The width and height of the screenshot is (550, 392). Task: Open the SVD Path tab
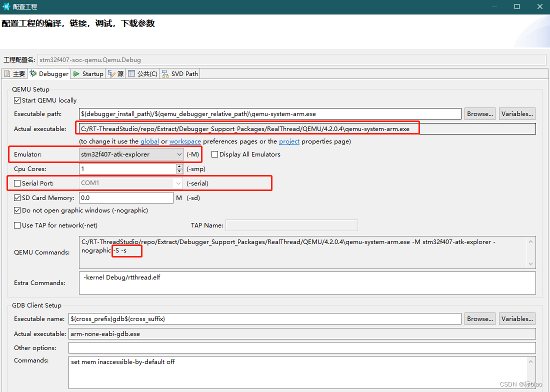point(179,73)
